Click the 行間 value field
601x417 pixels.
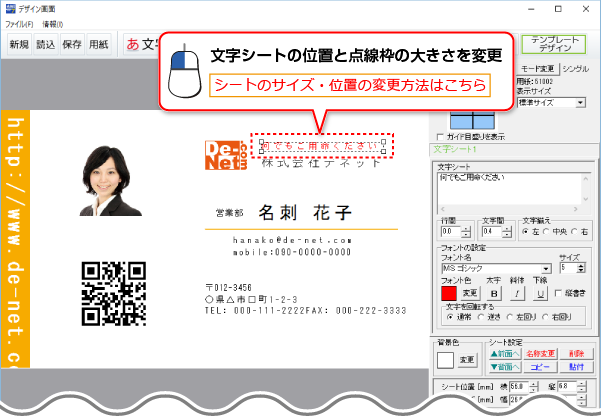[450, 231]
